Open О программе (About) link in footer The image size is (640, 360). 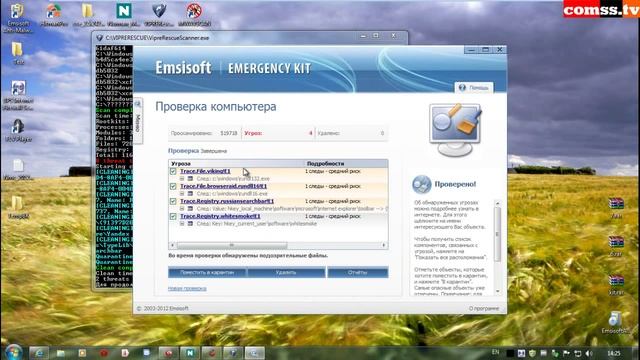(x=484, y=309)
